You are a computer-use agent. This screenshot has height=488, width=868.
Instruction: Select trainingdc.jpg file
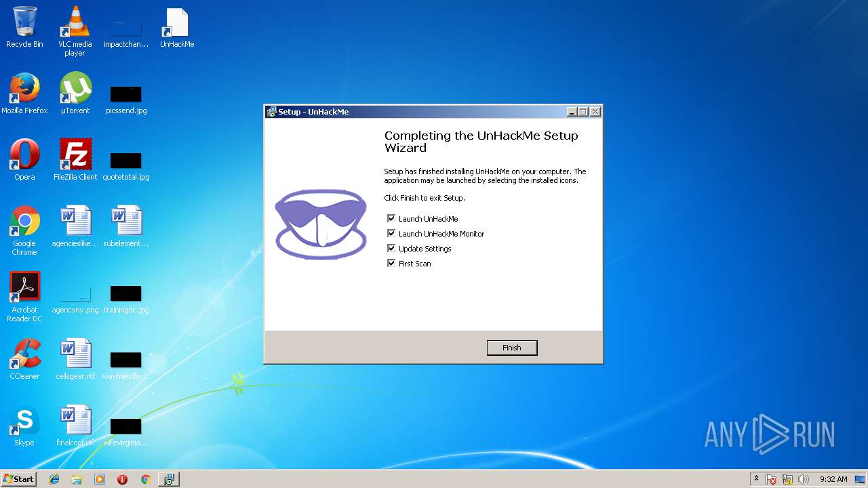point(126,299)
